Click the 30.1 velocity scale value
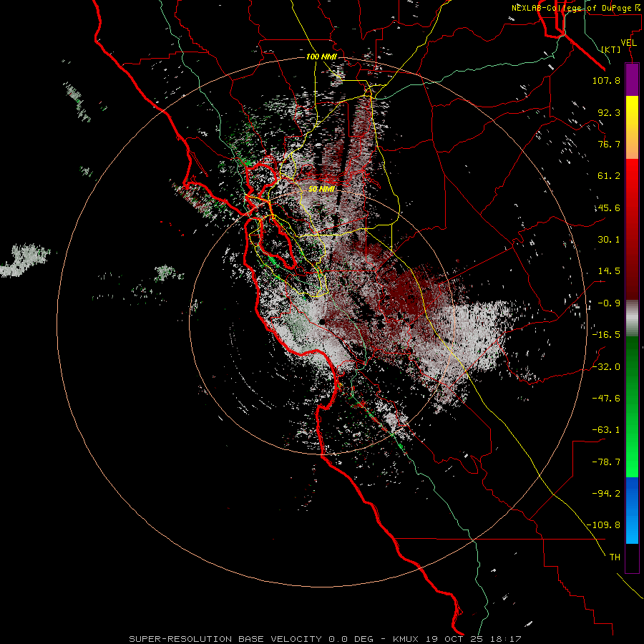 (609, 240)
